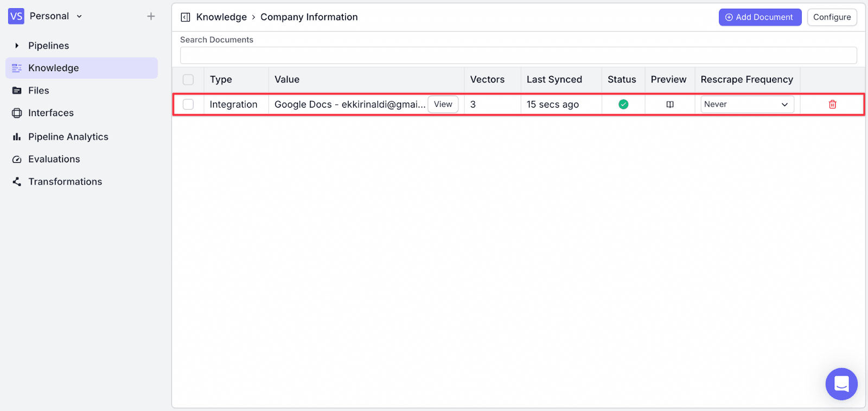Click the Integration type cell

tap(234, 104)
